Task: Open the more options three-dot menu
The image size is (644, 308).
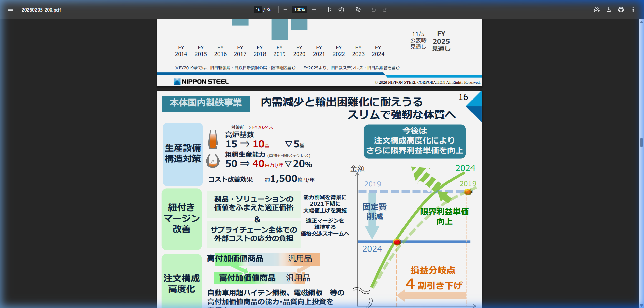Action: [x=633, y=9]
